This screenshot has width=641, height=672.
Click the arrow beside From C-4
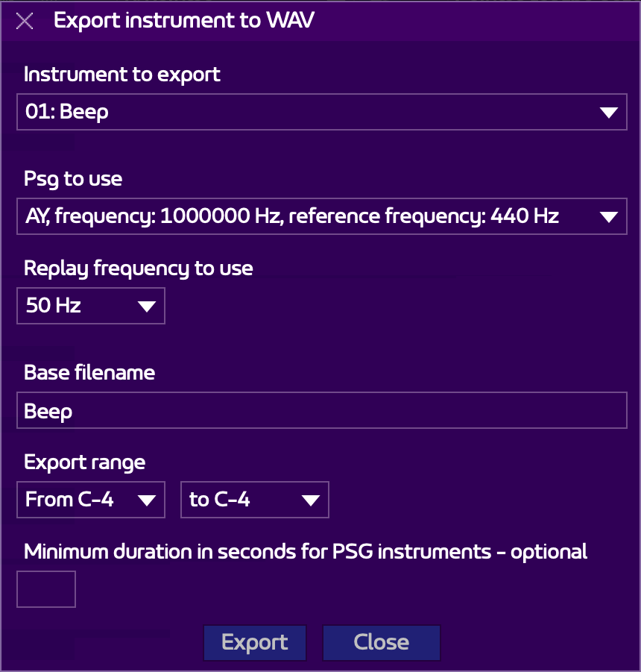[146, 500]
